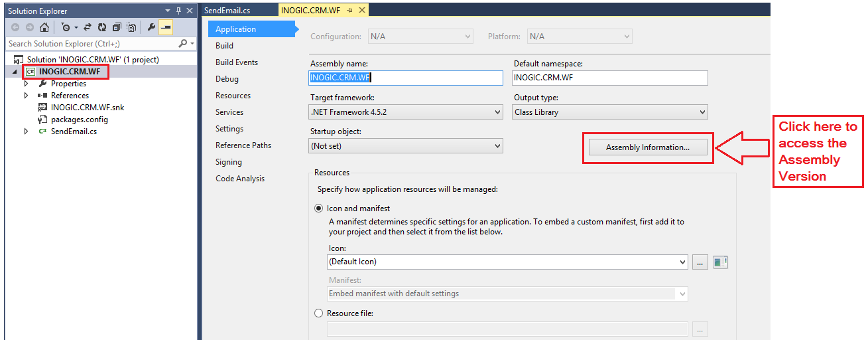This screenshot has height=340, width=868.
Task: Open the Signing properties page
Action: 229,162
